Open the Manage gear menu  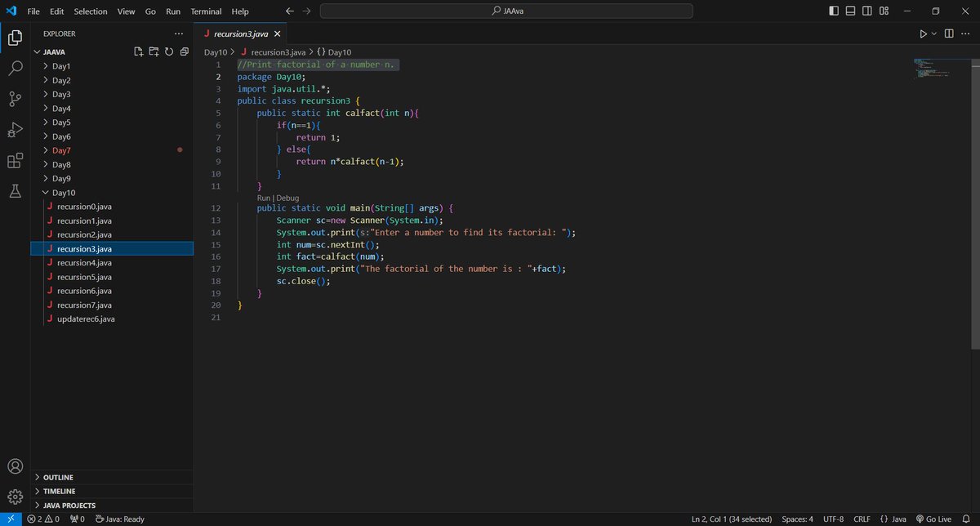pos(15,497)
